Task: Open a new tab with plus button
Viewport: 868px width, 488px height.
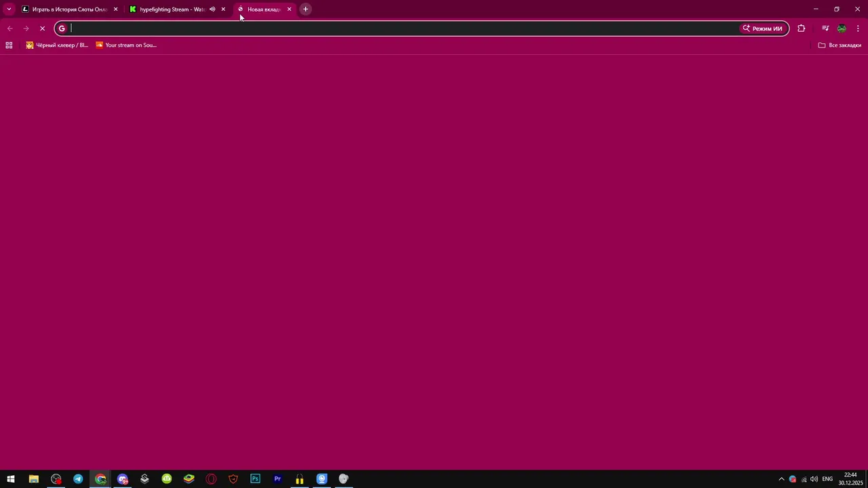Action: 305,9
